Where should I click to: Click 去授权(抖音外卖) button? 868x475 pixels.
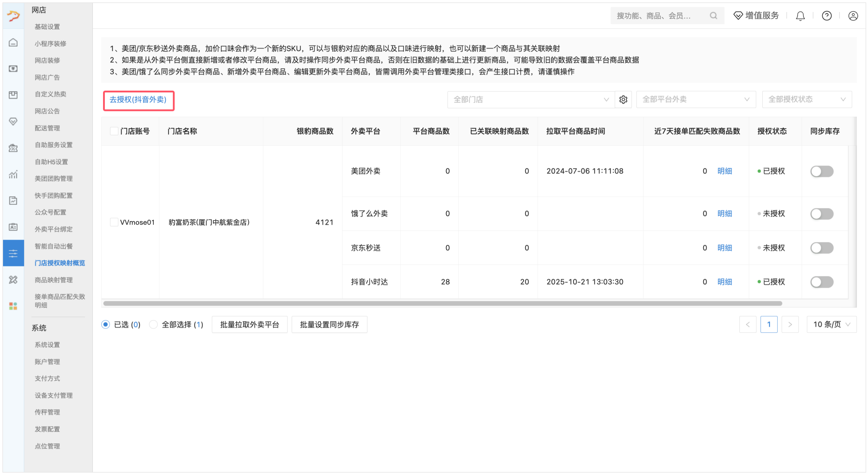(x=138, y=100)
